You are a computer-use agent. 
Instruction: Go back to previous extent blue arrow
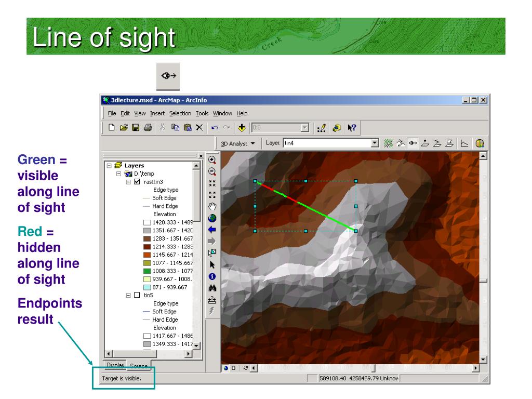click(212, 230)
